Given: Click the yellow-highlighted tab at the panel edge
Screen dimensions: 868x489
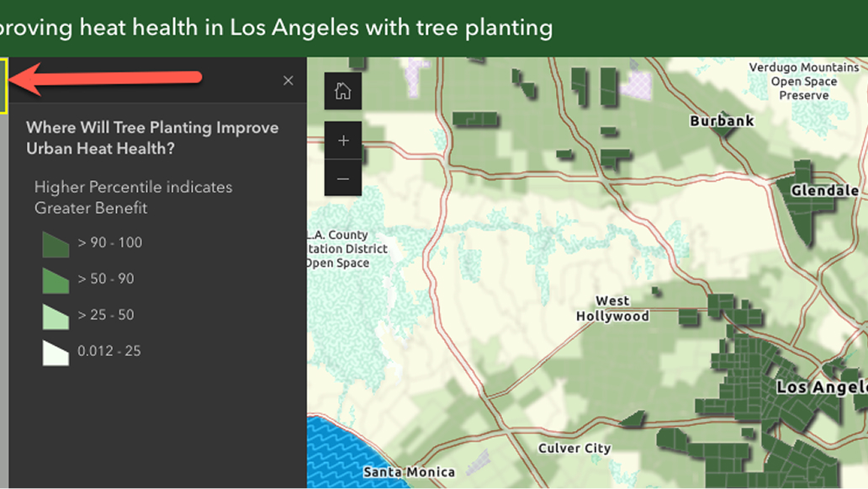Looking at the screenshot, I should (x=3, y=86).
